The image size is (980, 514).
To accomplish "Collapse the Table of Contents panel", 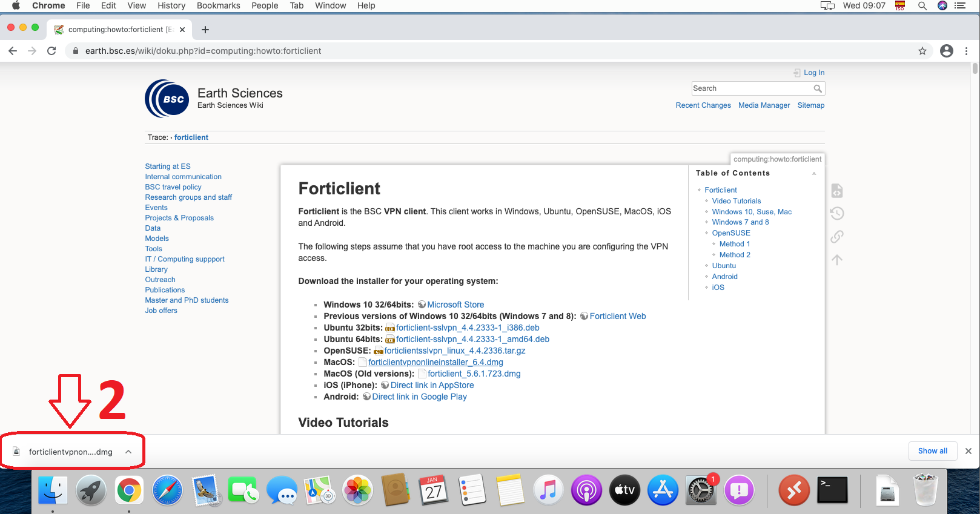I will pos(813,174).
